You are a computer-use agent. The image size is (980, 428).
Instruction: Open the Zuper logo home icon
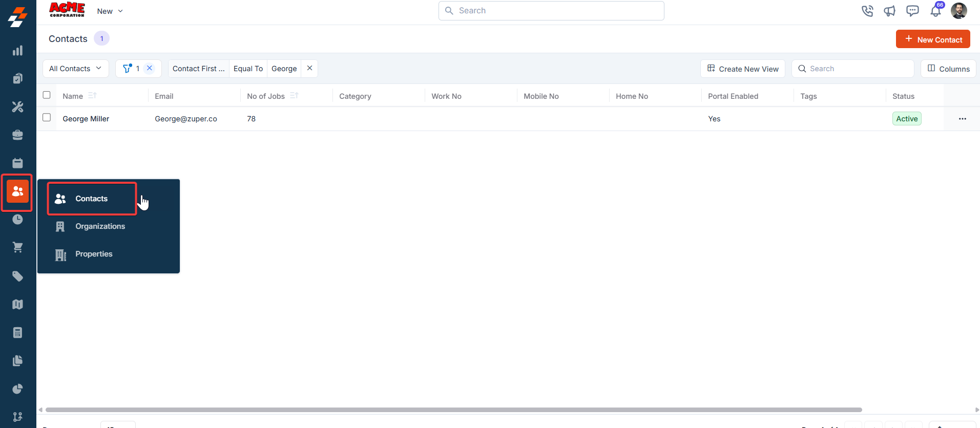point(17,17)
